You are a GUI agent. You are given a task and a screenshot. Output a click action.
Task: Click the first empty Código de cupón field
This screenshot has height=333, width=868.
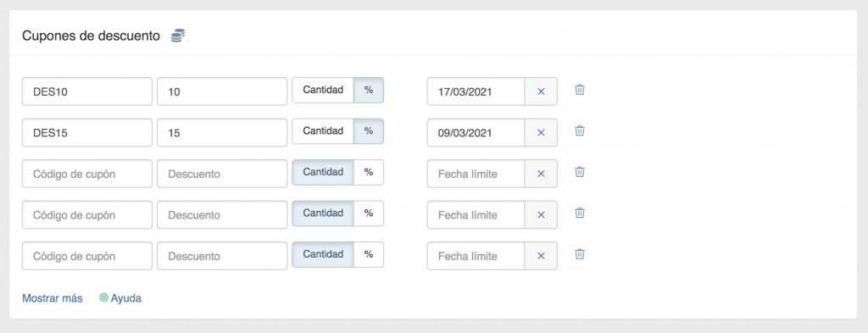[x=87, y=174]
